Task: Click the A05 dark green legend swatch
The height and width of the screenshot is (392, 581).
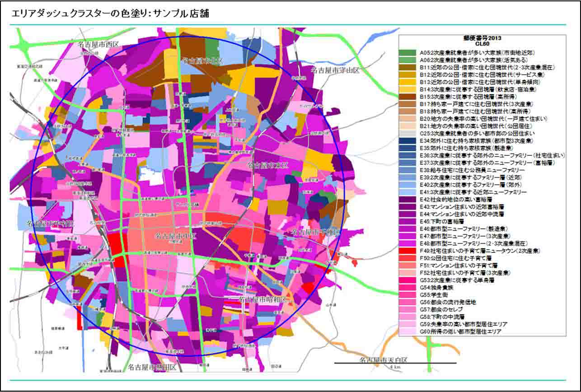Action: click(407, 52)
